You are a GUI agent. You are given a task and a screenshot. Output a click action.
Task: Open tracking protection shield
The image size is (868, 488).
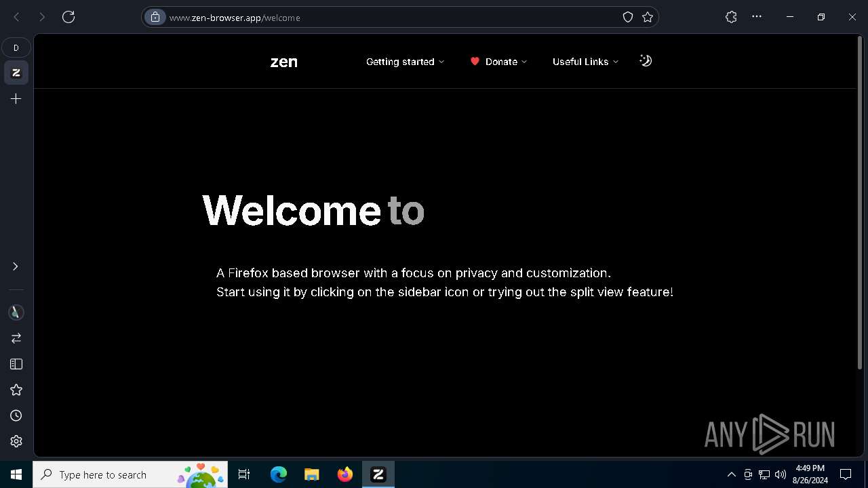pos(628,17)
